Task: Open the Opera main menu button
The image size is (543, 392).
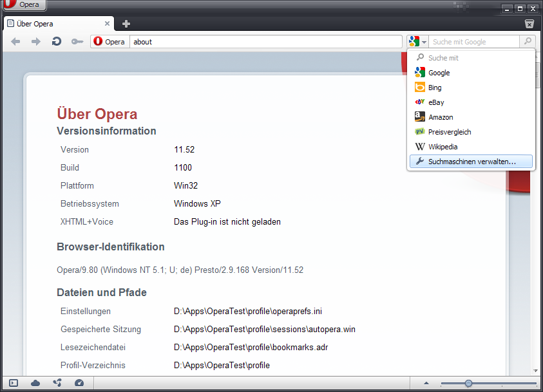Action: [x=24, y=5]
